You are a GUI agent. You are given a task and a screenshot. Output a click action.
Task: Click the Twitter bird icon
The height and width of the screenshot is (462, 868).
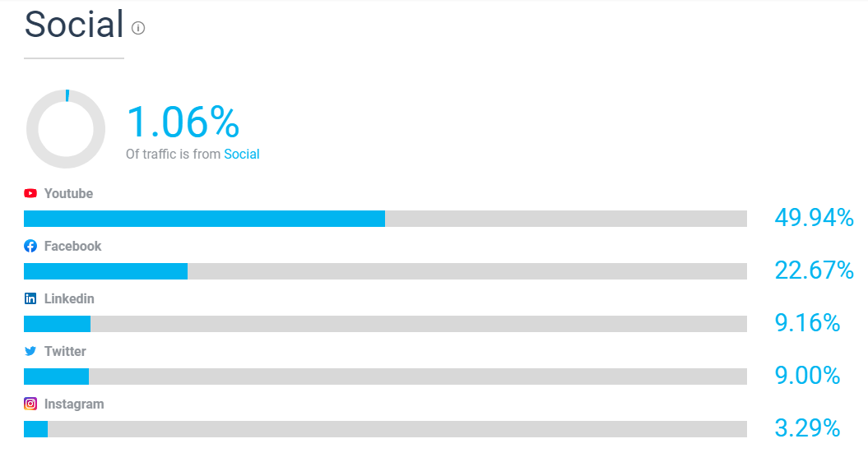click(30, 351)
